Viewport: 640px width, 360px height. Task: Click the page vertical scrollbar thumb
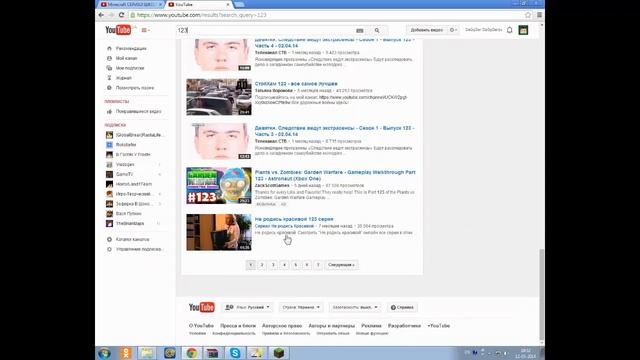point(542,295)
